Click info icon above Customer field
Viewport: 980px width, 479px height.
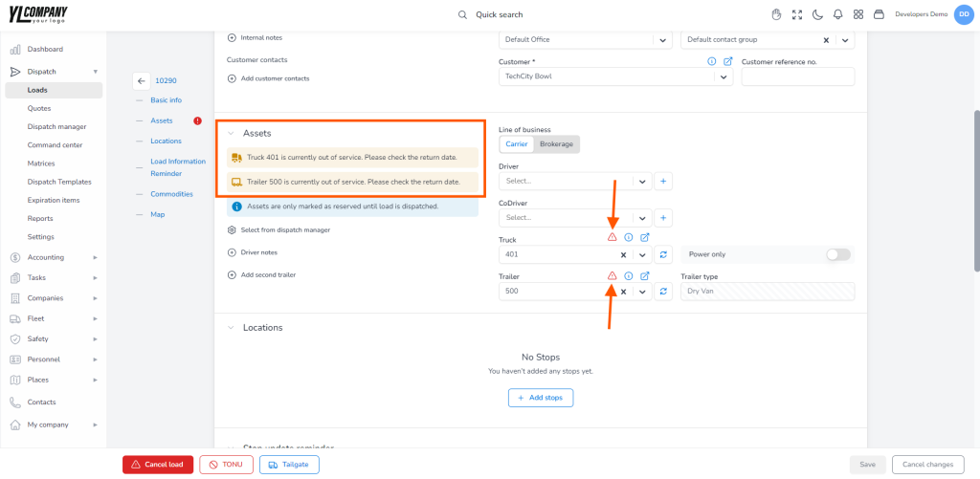[711, 62]
